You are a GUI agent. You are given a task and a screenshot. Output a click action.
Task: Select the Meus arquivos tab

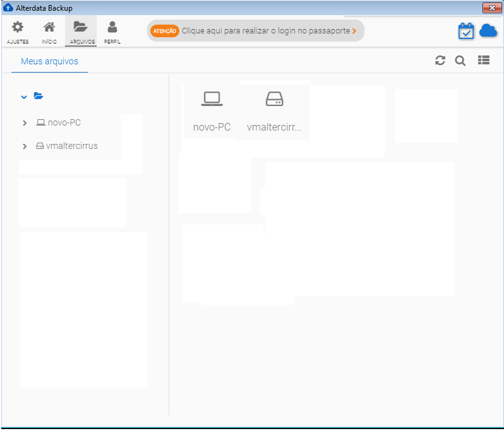point(49,61)
